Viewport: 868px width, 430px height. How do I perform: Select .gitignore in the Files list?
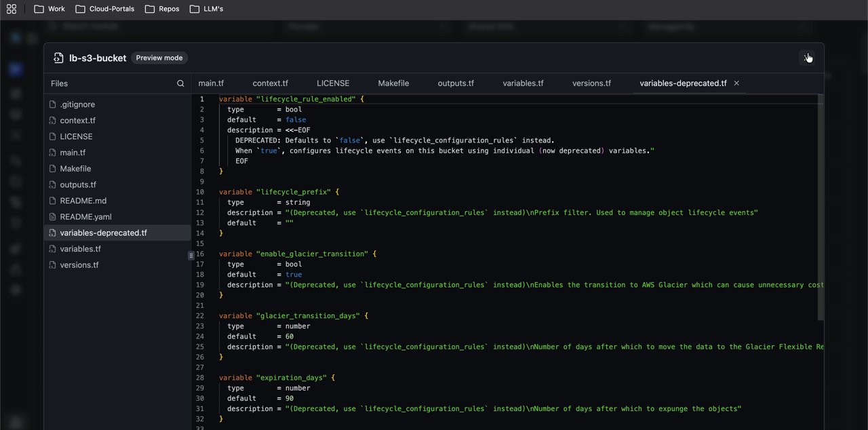coord(117,104)
